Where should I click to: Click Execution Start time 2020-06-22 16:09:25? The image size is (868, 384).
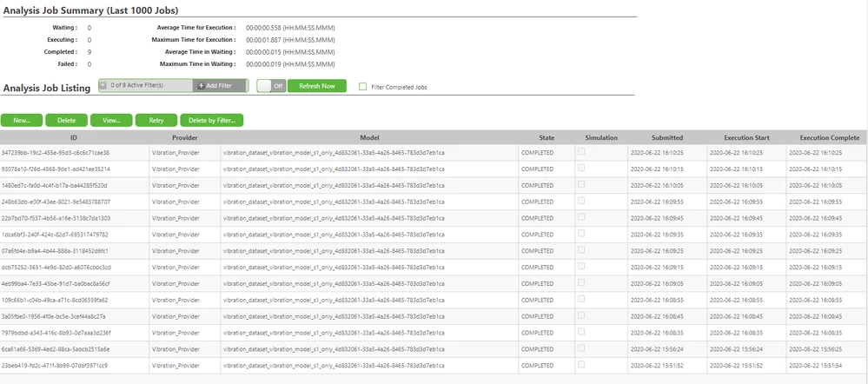[x=738, y=251]
